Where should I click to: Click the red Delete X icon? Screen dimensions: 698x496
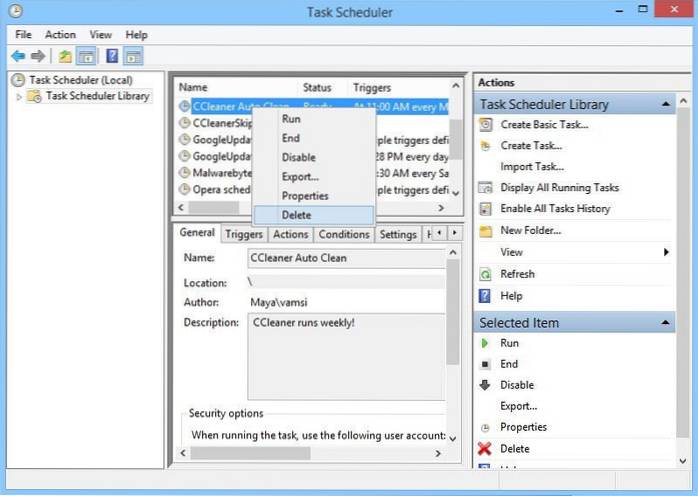click(x=486, y=449)
